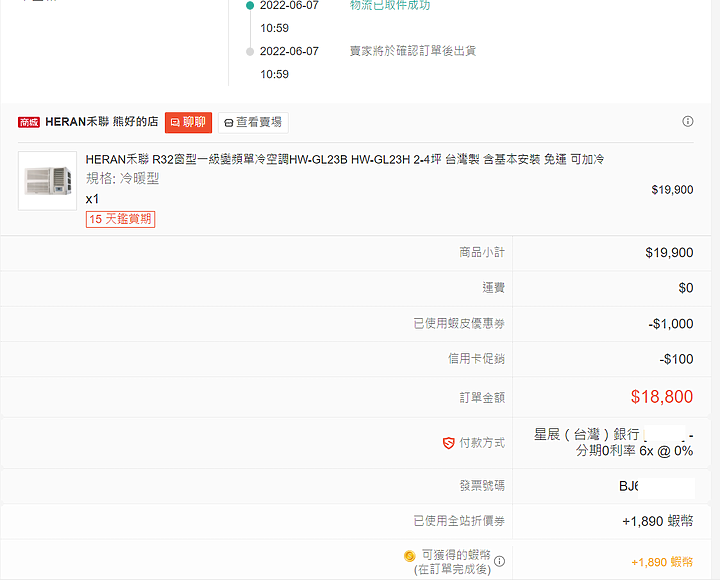Click the quantity x1 text
This screenshot has width=720, height=583.
[x=92, y=199]
